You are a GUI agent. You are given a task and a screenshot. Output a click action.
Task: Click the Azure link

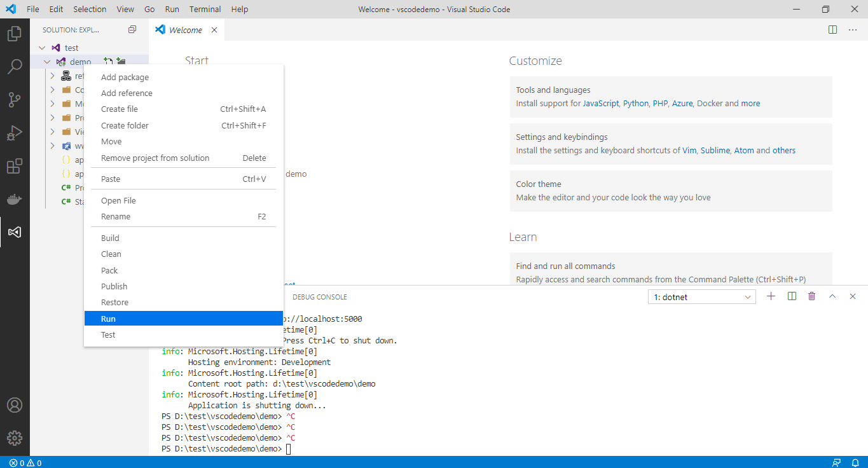pos(682,103)
